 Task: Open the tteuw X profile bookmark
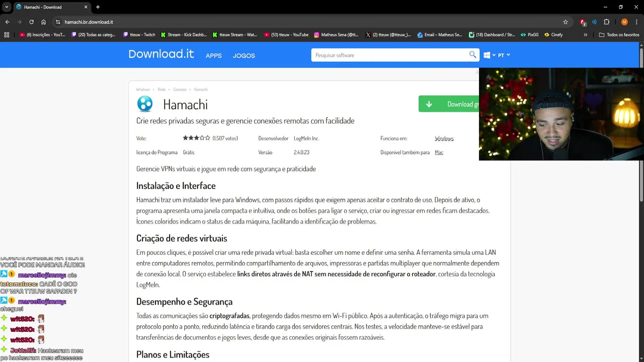(x=388, y=35)
